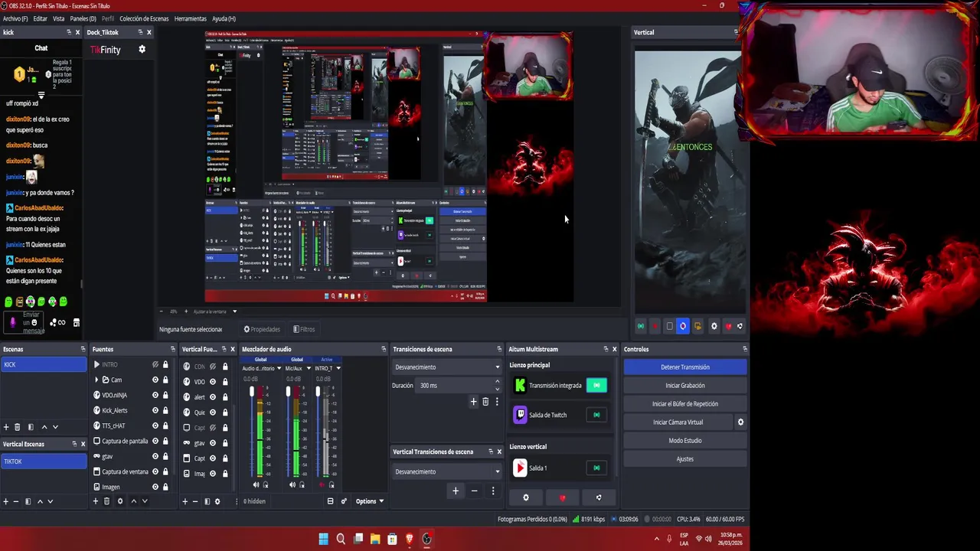
Task: Open the INTRO_T channel dropdown arrow
Action: click(338, 368)
